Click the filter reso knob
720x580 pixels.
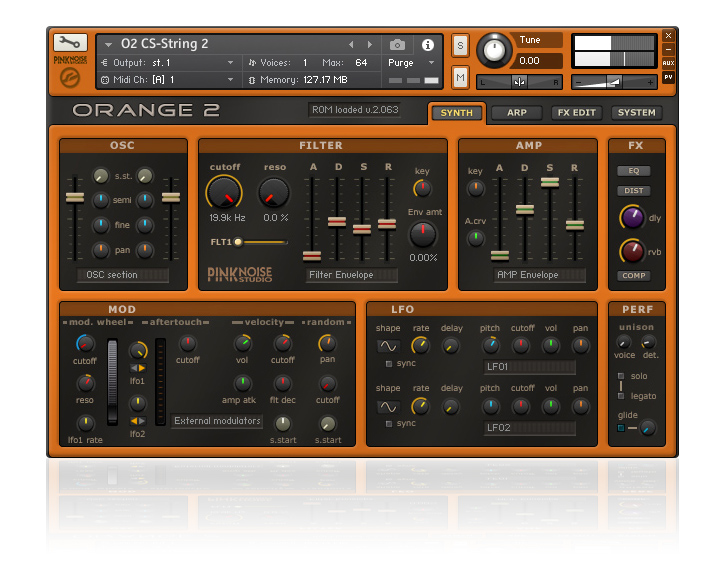pos(274,193)
